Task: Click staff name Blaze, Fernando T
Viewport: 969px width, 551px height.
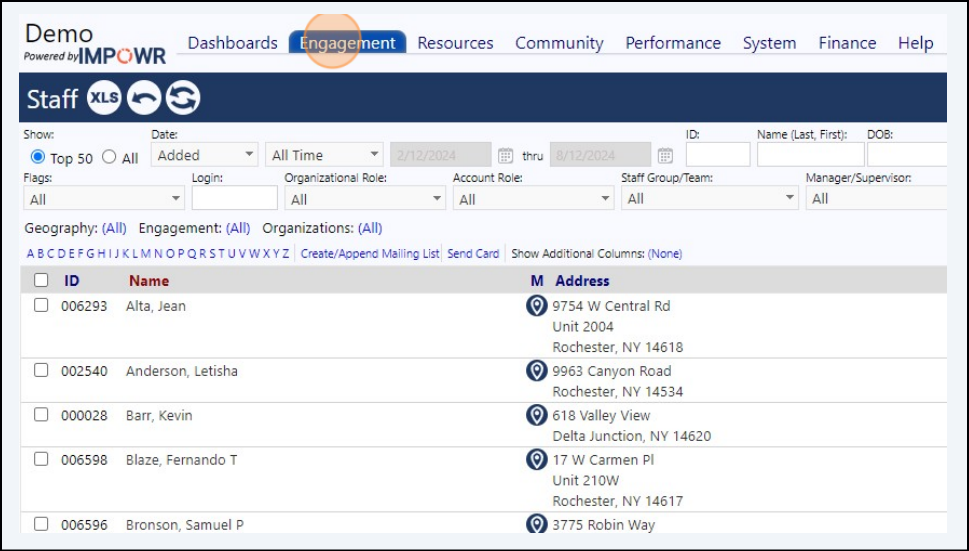Action: 181,460
